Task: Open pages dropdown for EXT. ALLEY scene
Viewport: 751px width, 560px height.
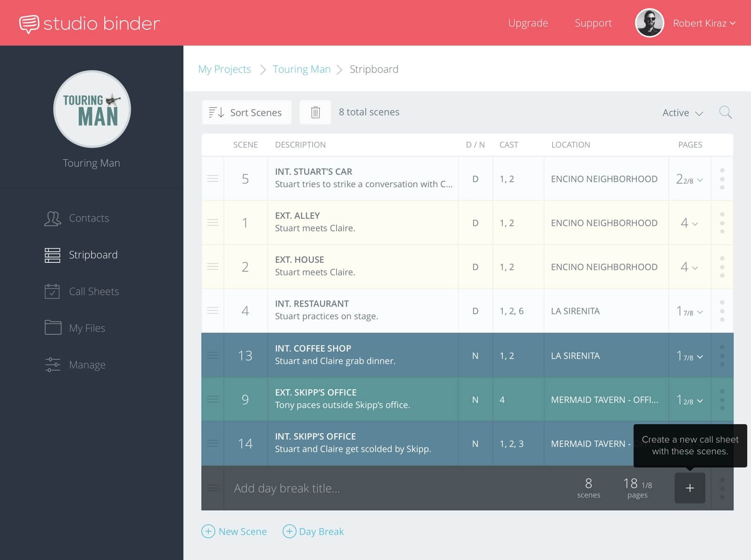Action: [690, 223]
